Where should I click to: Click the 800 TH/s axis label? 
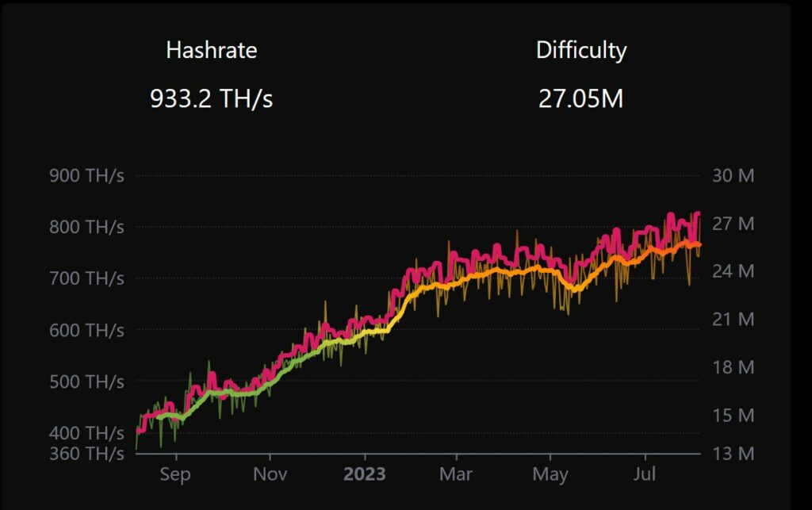[87, 227]
